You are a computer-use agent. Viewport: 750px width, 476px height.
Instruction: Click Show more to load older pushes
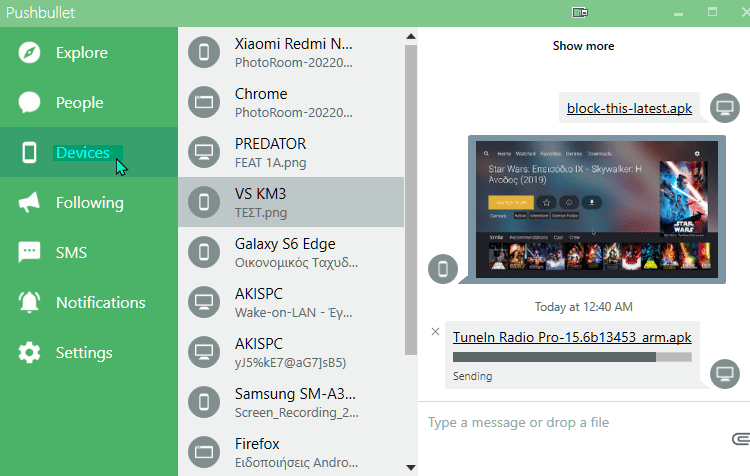584,46
